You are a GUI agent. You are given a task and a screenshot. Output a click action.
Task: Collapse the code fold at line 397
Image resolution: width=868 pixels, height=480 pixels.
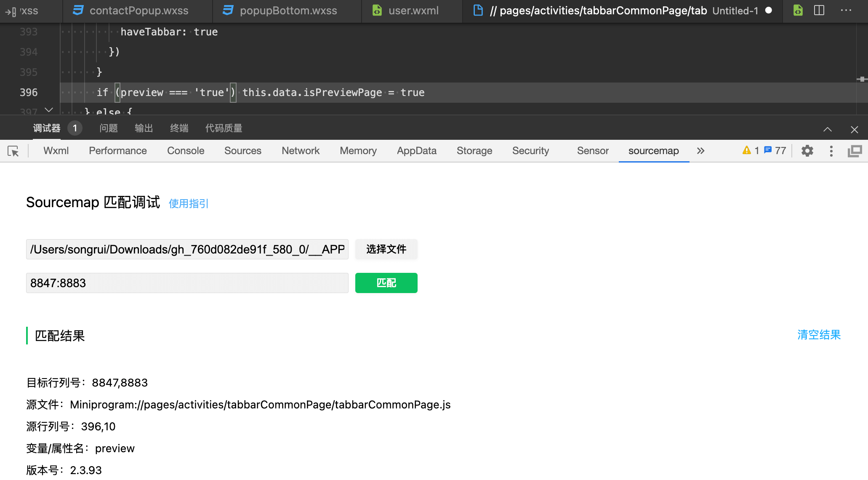click(49, 110)
